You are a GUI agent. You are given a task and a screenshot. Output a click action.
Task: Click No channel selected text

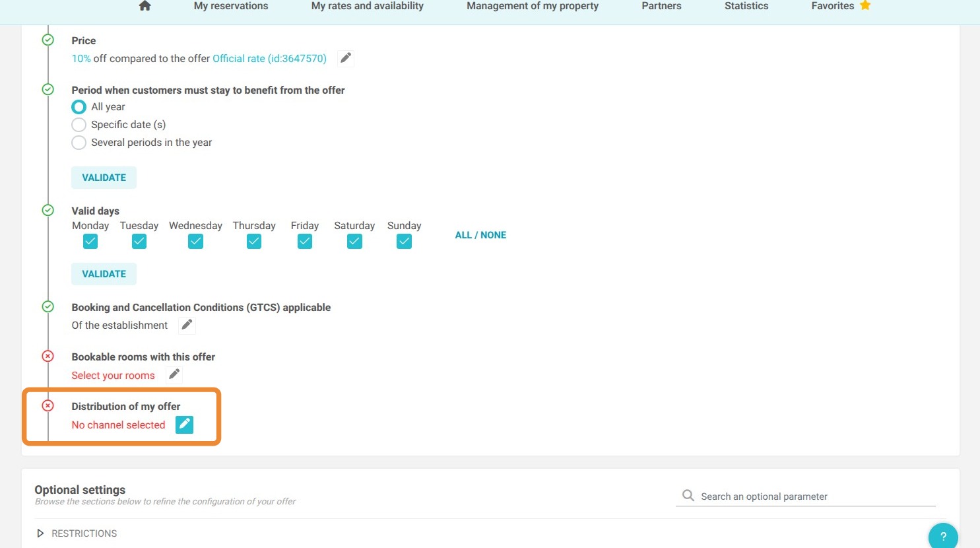pos(118,425)
